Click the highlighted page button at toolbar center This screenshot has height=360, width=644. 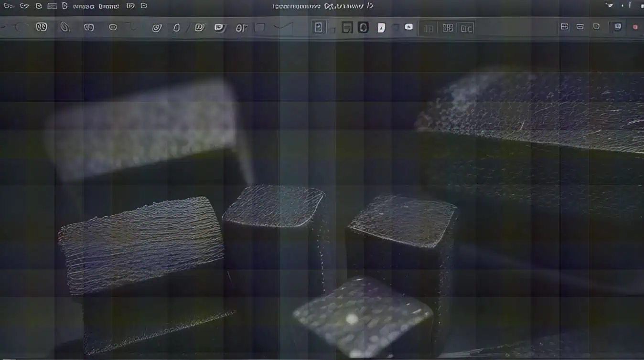[318, 28]
